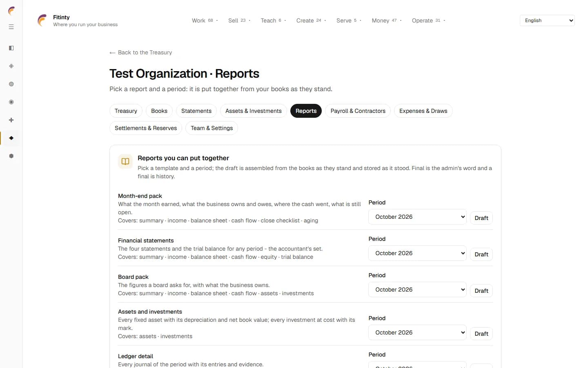Open the Board pack period dropdown

pyautogui.click(x=417, y=289)
